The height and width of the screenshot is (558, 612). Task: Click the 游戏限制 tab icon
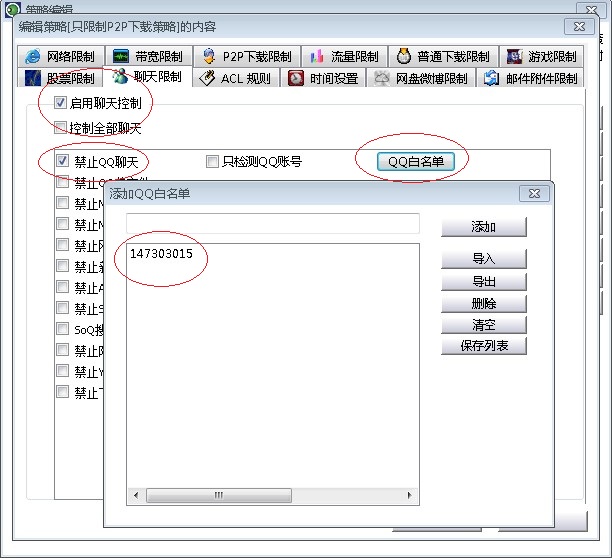point(514,57)
